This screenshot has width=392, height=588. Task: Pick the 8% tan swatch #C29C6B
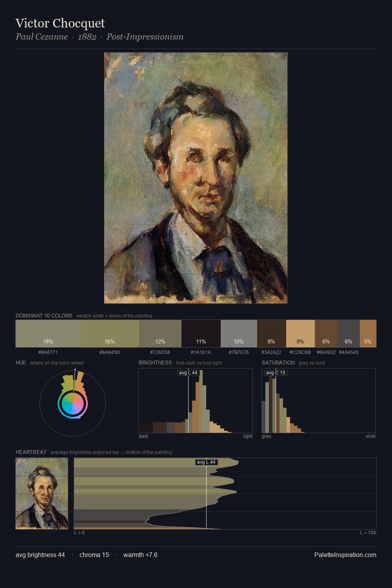tap(300, 334)
